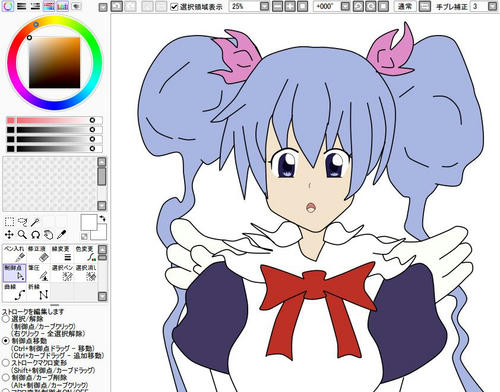Select the eyedropper tool
The height and width of the screenshot is (392, 500).
[61, 235]
